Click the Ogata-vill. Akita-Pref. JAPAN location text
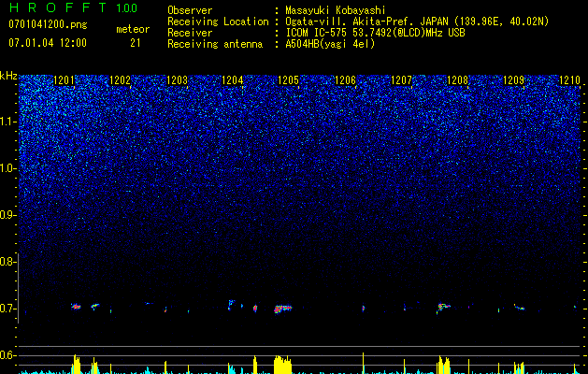The height and width of the screenshot is (374, 588). pyautogui.click(x=417, y=22)
